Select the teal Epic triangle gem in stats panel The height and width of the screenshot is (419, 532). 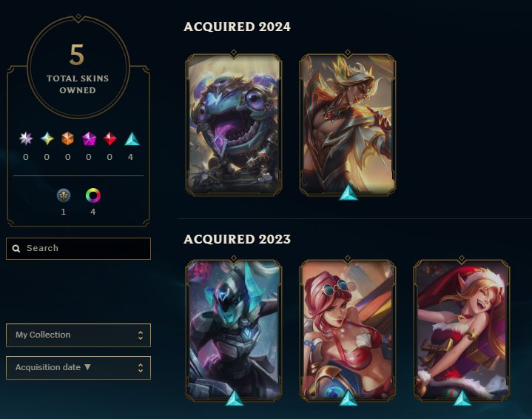click(x=132, y=139)
